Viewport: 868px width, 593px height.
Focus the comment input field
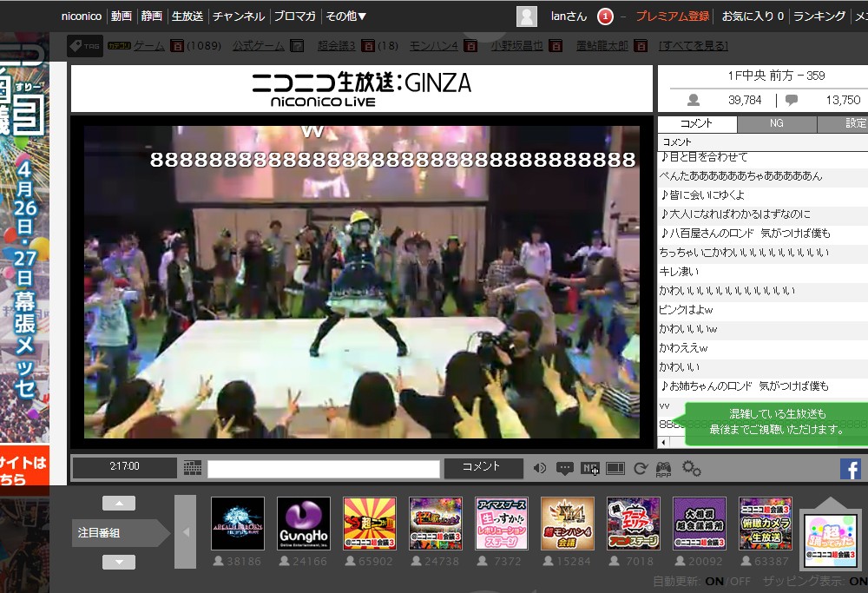point(323,469)
